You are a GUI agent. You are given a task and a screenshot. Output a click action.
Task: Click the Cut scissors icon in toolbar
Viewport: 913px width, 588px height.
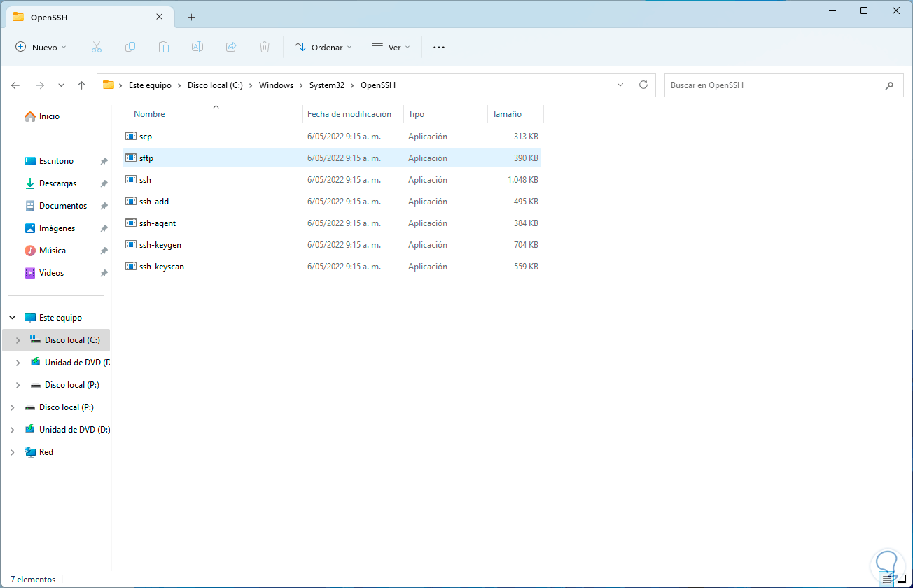coord(97,47)
